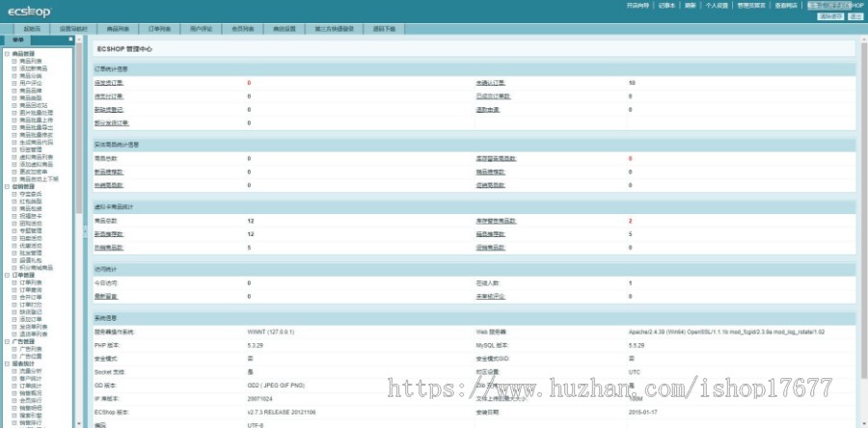This screenshot has height=428, width=868.
Task: Click 刷新 in the header
Action: [x=690, y=6]
